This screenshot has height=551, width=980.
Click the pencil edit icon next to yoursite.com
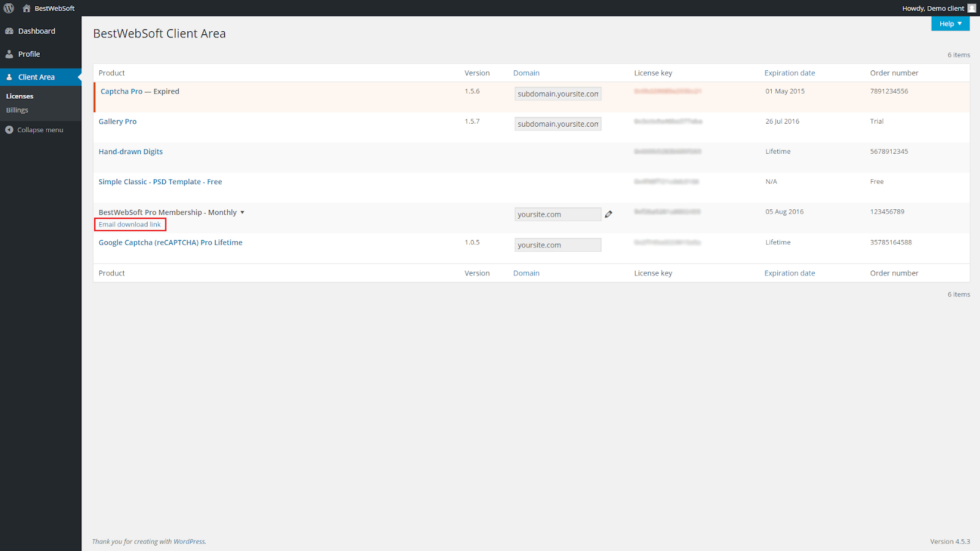608,214
